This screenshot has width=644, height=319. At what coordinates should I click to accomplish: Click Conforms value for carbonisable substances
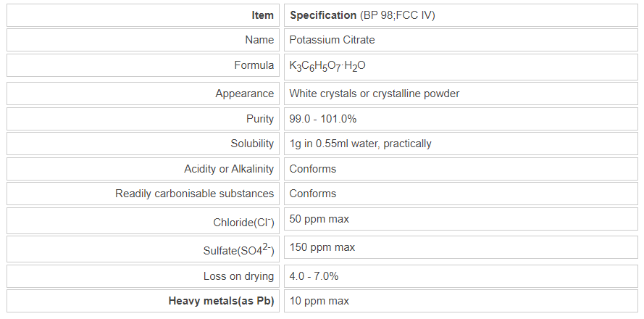[x=312, y=194]
